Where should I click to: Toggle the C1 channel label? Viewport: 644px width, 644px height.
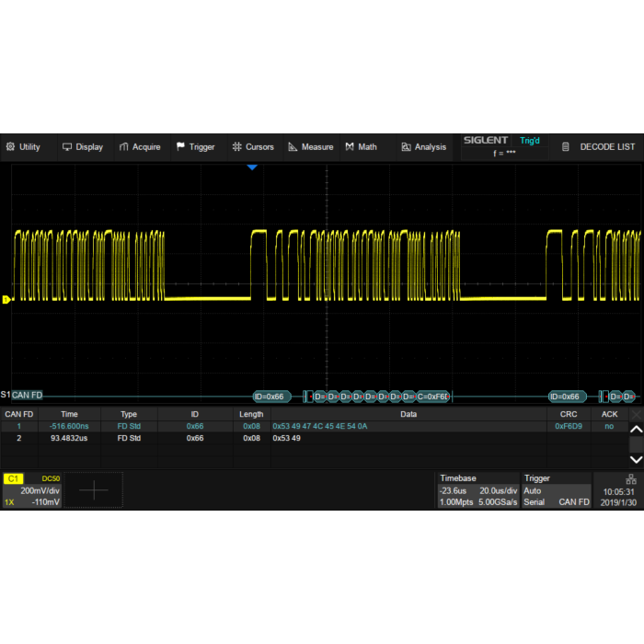tap(14, 478)
